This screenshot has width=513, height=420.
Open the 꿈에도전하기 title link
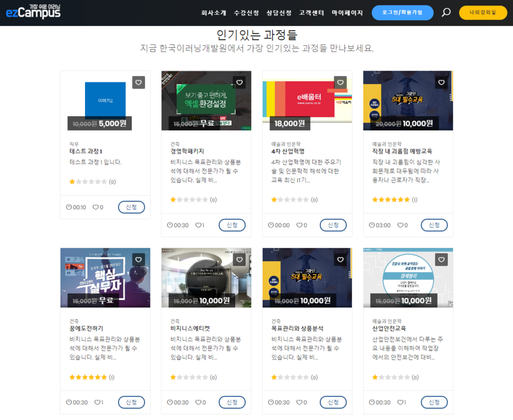pyautogui.click(x=87, y=329)
